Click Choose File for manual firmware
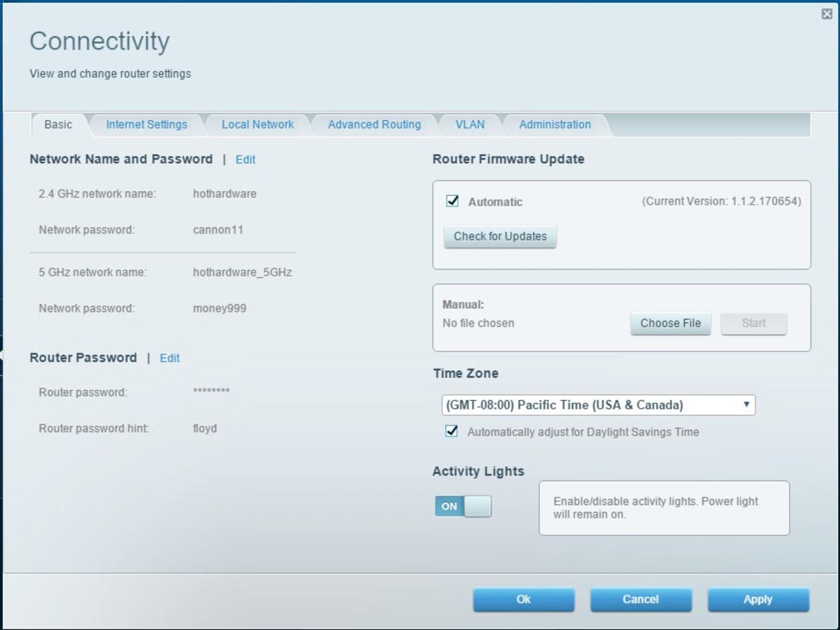840x630 pixels. click(670, 323)
